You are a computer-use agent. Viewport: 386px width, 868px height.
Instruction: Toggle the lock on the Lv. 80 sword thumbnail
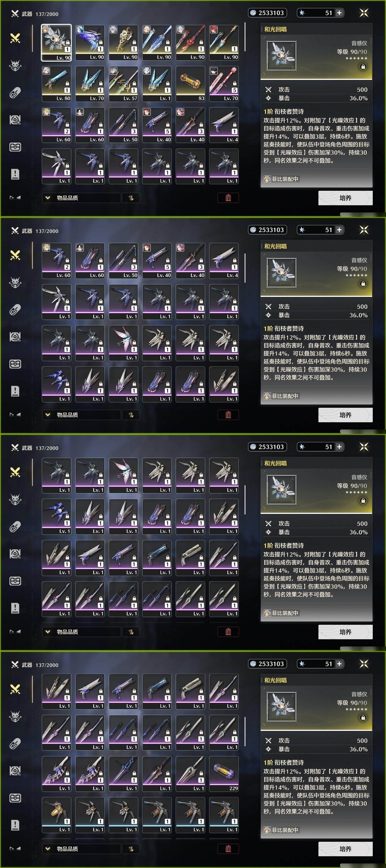pos(67,83)
